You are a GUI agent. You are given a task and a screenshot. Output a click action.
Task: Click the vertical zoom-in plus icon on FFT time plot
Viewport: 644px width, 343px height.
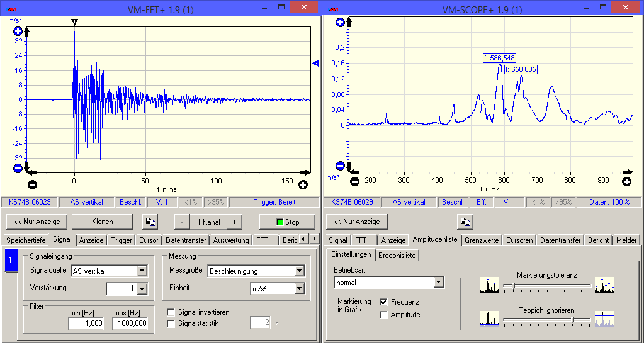point(18,31)
